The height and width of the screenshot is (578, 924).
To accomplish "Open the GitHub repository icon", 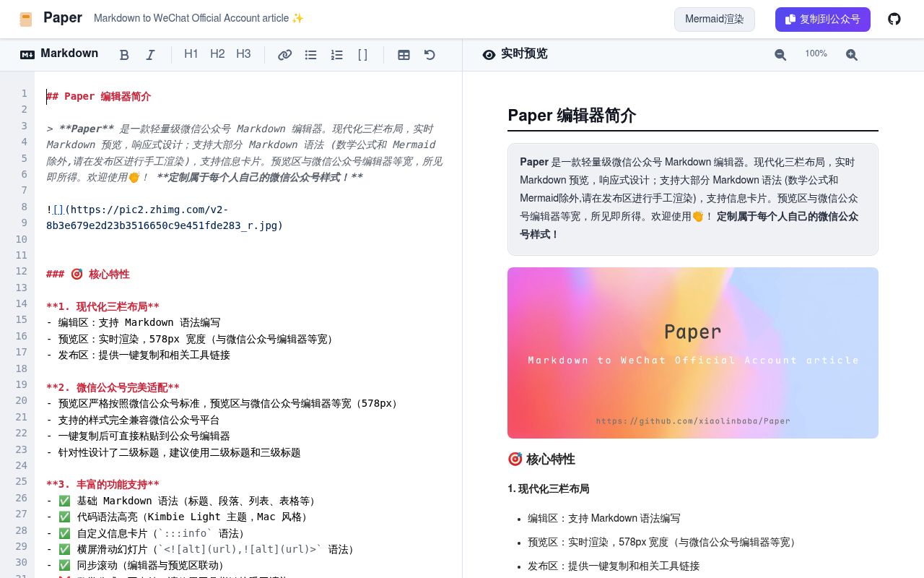I will [894, 19].
